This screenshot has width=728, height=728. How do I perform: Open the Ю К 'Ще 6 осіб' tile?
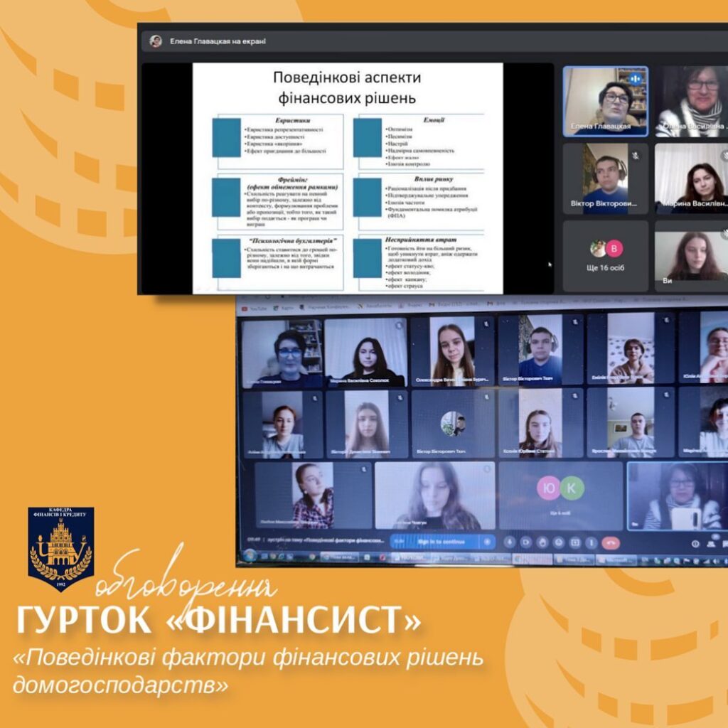[560, 496]
